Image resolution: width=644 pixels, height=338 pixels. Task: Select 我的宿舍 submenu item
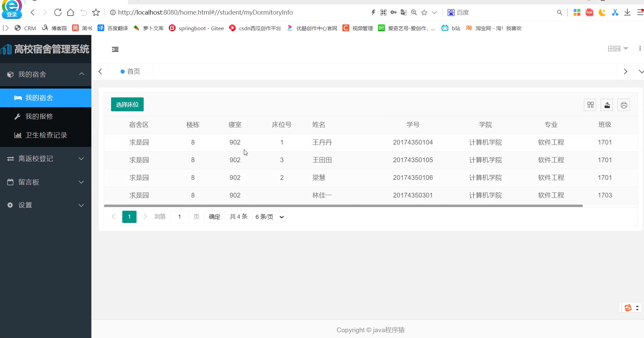click(x=46, y=98)
